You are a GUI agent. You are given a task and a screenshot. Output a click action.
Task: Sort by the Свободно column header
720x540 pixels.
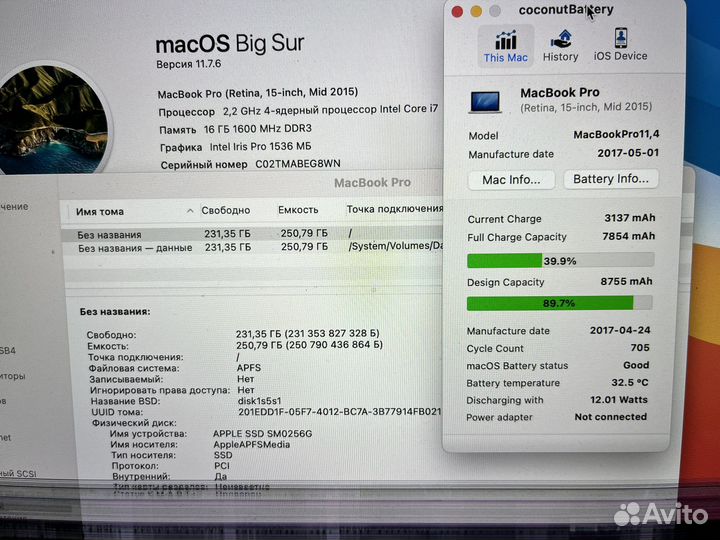pyautogui.click(x=225, y=210)
